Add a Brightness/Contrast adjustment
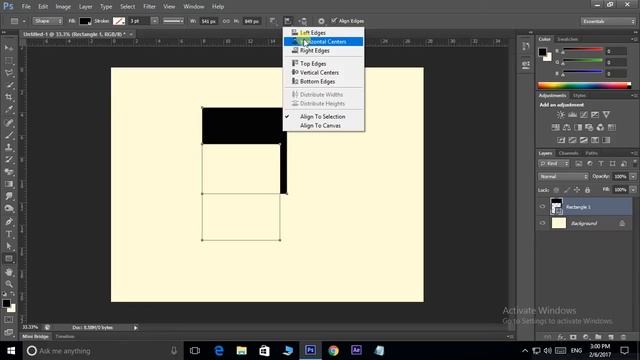The image size is (640, 360). 561,115
